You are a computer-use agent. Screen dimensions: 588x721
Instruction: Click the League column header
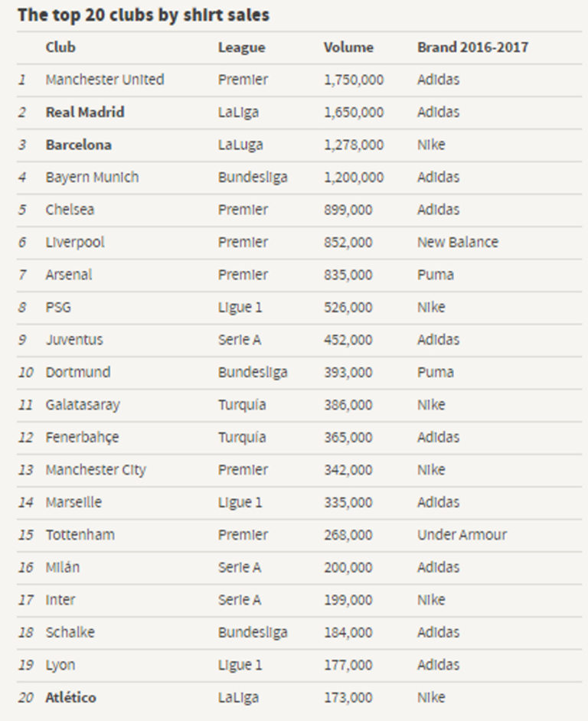[241, 47]
